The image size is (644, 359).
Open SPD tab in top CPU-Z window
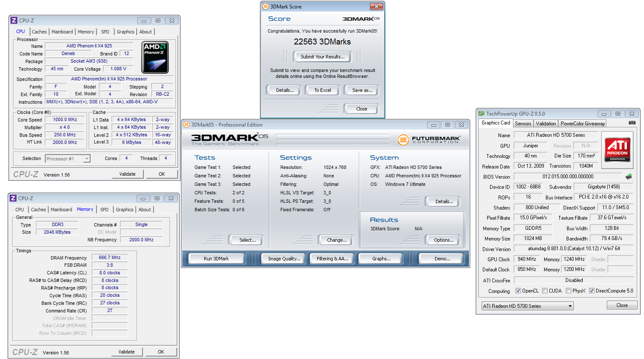click(105, 32)
